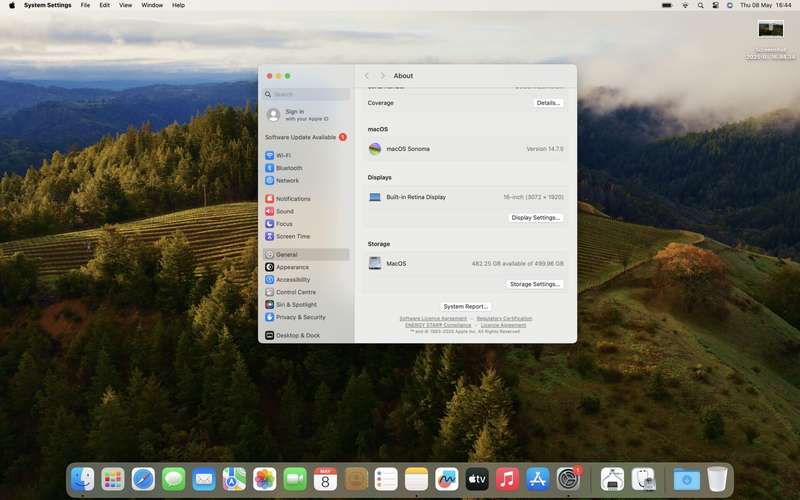Open the Licence Agreement link
This screenshot has width=800, height=500.
[503, 325]
